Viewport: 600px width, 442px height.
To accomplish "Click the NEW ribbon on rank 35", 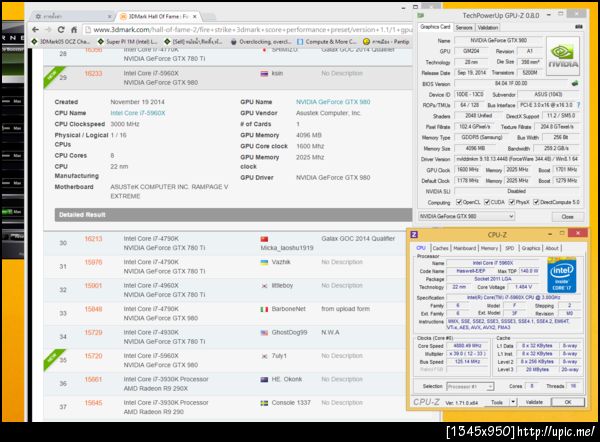I will coord(53,359).
